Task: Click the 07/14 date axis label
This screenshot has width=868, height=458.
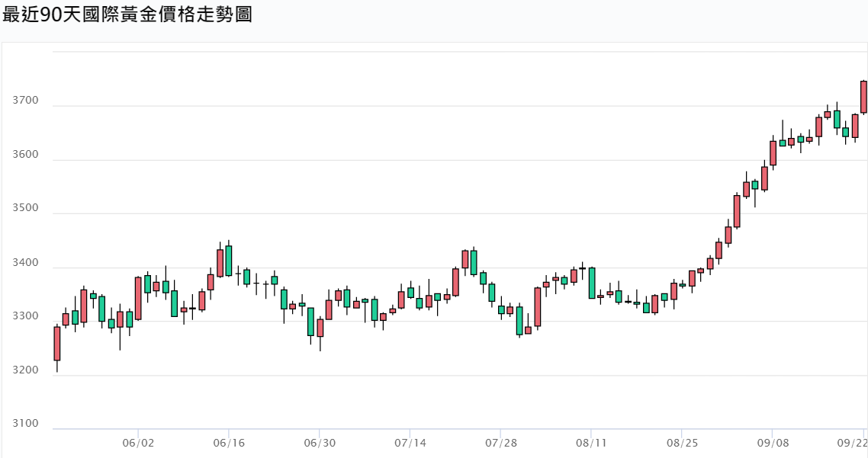Action: click(x=410, y=443)
